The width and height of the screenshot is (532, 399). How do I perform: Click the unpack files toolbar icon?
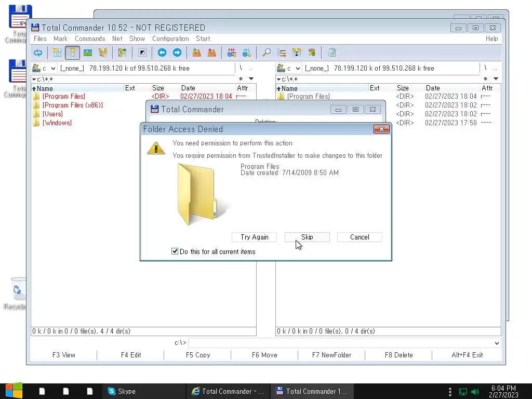212,52
